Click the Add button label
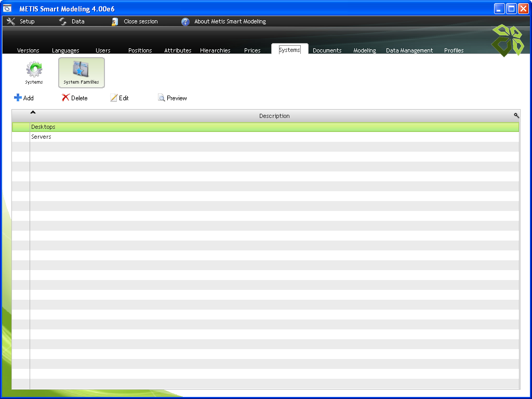532x399 pixels. point(29,98)
